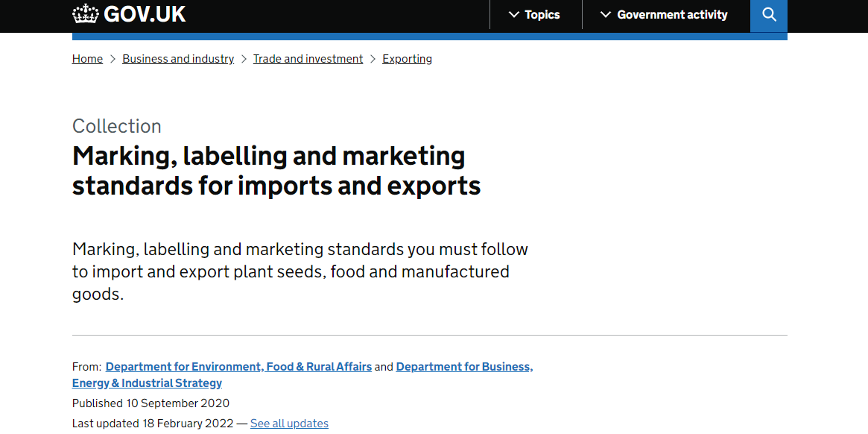
Task: Click the breadcrumb chevron separator before Exporting
Action: click(x=373, y=59)
